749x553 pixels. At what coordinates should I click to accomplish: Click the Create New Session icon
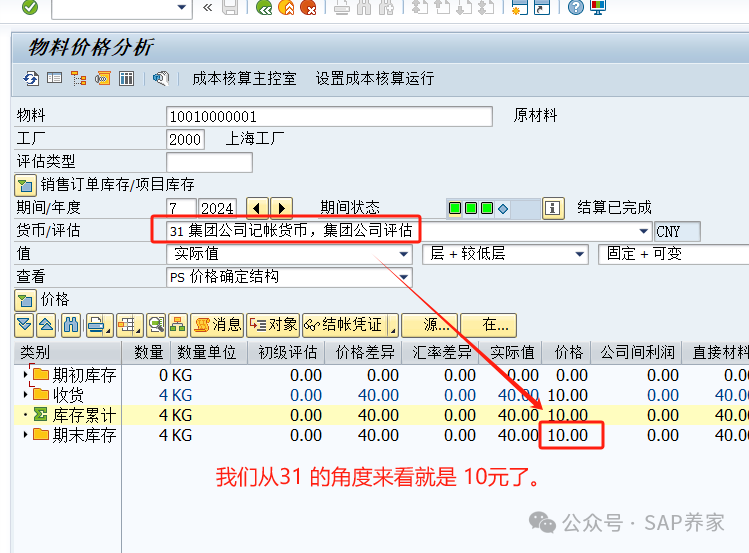(x=519, y=7)
